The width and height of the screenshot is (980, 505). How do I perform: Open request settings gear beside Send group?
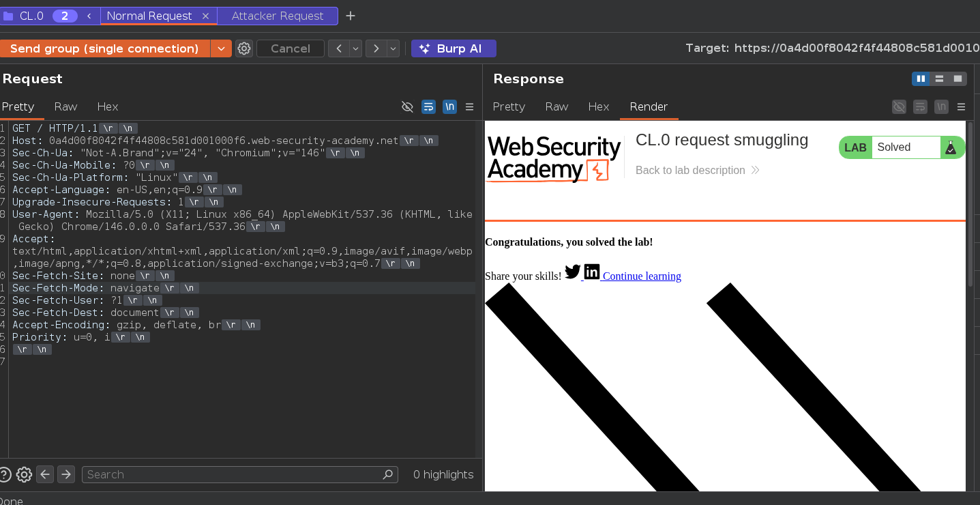click(x=244, y=48)
